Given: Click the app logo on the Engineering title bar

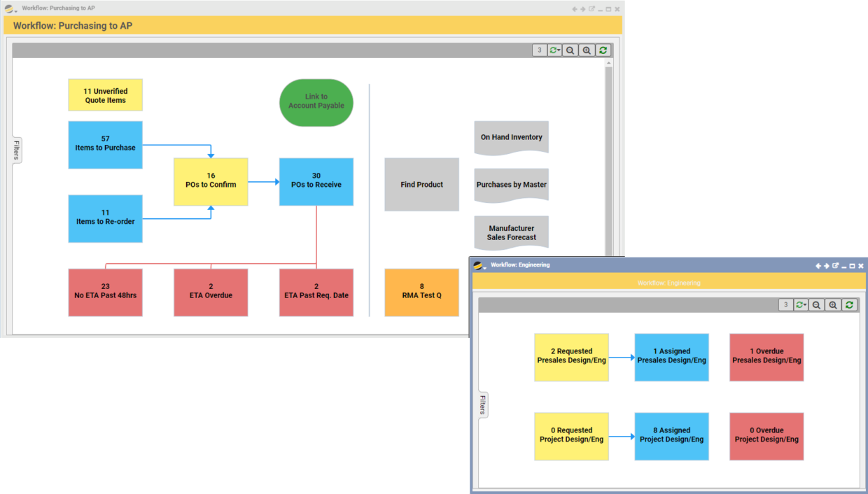Looking at the screenshot, I should click(x=477, y=266).
